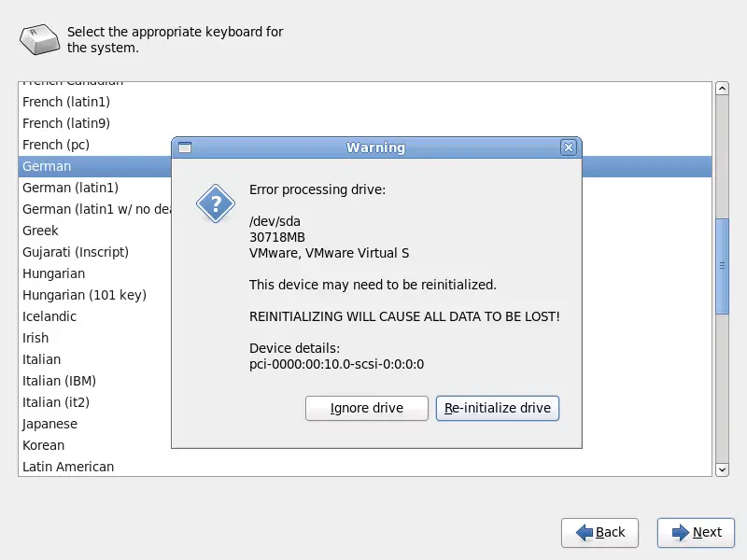This screenshot has width=747, height=560.
Task: Click the Warning dialog window menu icon
Action: [x=185, y=147]
